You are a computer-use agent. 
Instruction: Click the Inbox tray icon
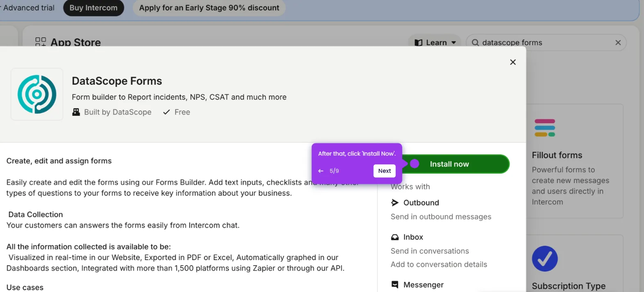click(x=395, y=237)
